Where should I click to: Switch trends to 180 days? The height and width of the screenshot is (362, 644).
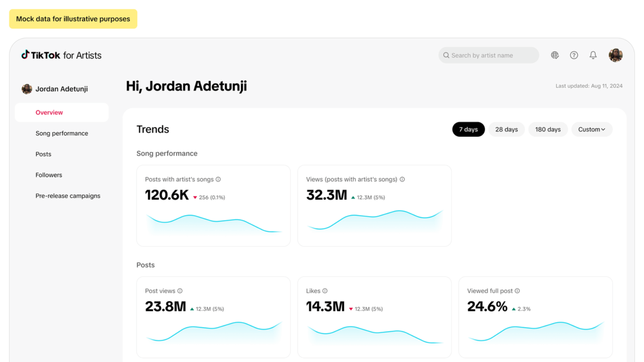pyautogui.click(x=547, y=130)
